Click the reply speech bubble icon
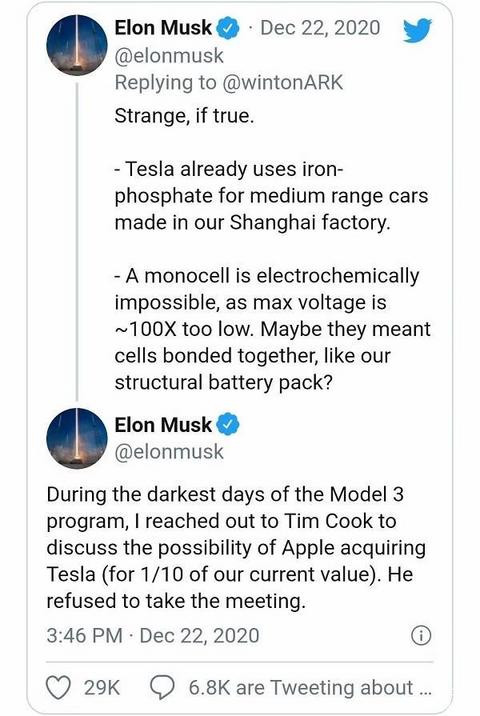Viewport: 480px width, 716px height. tap(162, 688)
